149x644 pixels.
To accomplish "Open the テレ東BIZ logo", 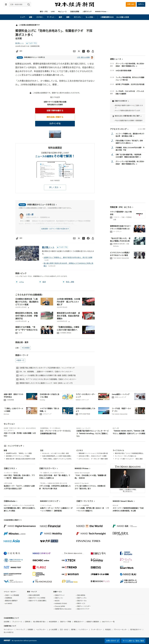I will pyautogui.click(x=39, y=567).
